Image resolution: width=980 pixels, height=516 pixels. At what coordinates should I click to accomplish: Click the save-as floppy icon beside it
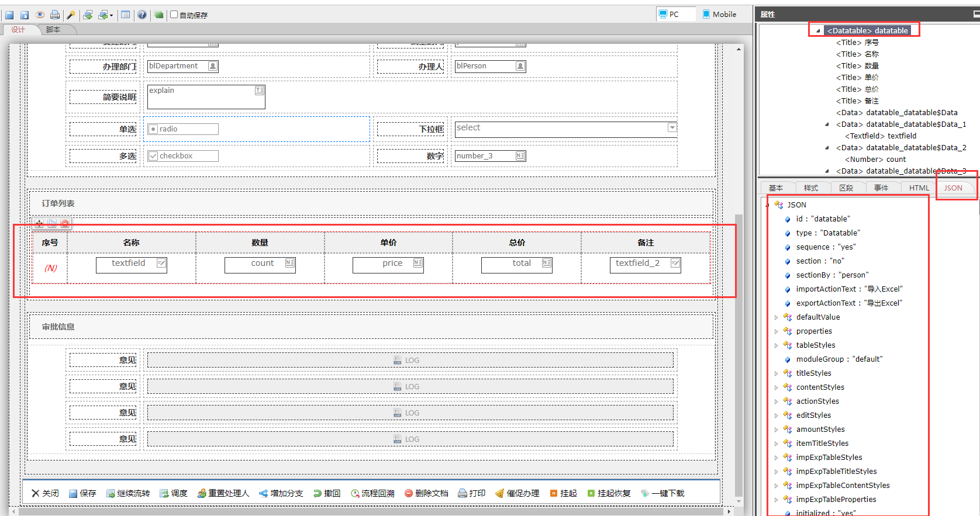[x=25, y=15]
